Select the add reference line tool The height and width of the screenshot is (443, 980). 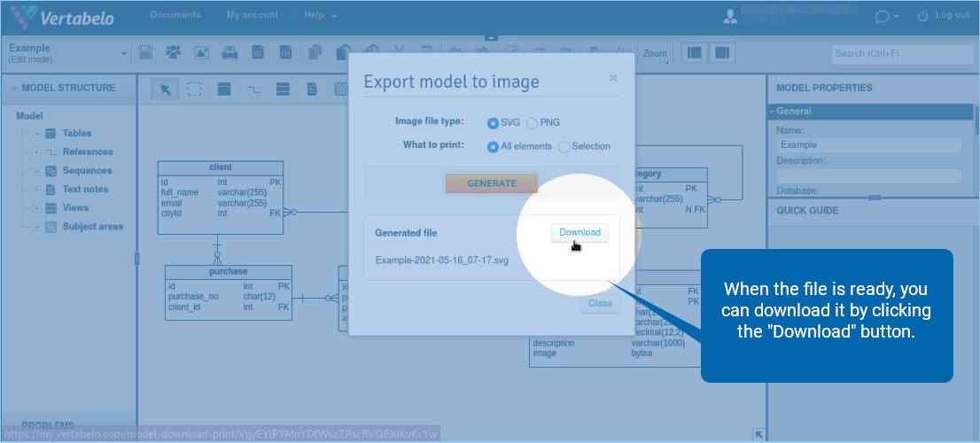pos(253,89)
